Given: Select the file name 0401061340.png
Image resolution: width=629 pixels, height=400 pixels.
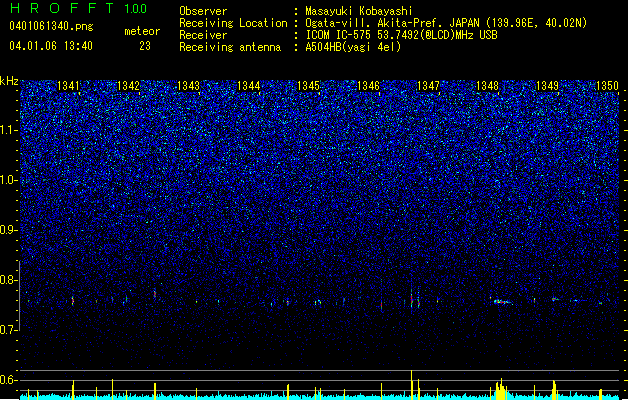Looking at the screenshot, I should point(51,26).
